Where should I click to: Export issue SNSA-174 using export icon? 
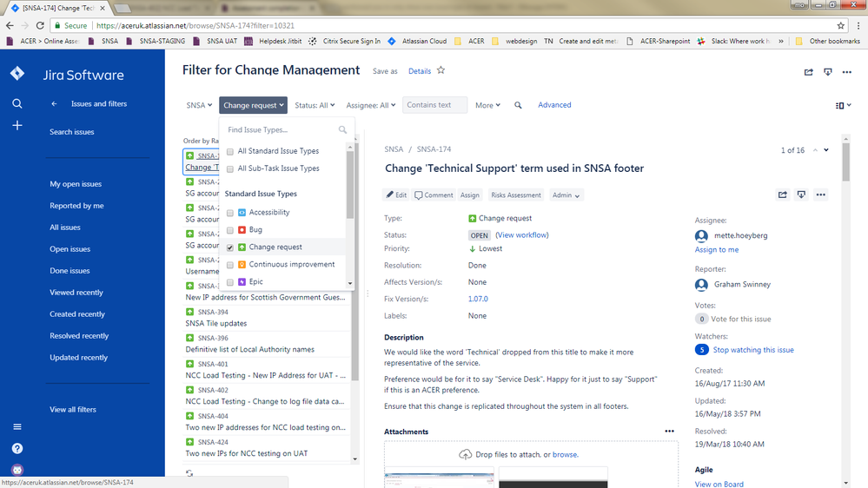click(x=801, y=195)
